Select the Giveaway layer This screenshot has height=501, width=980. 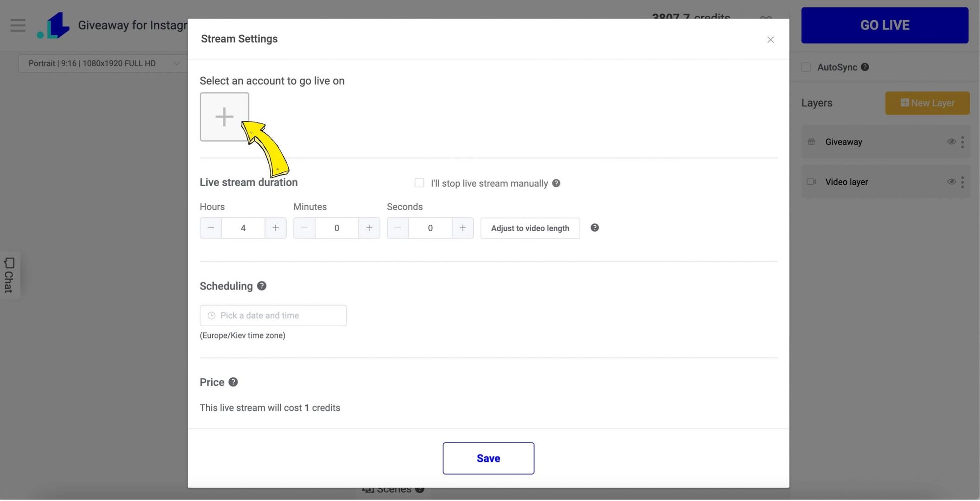[x=885, y=142]
